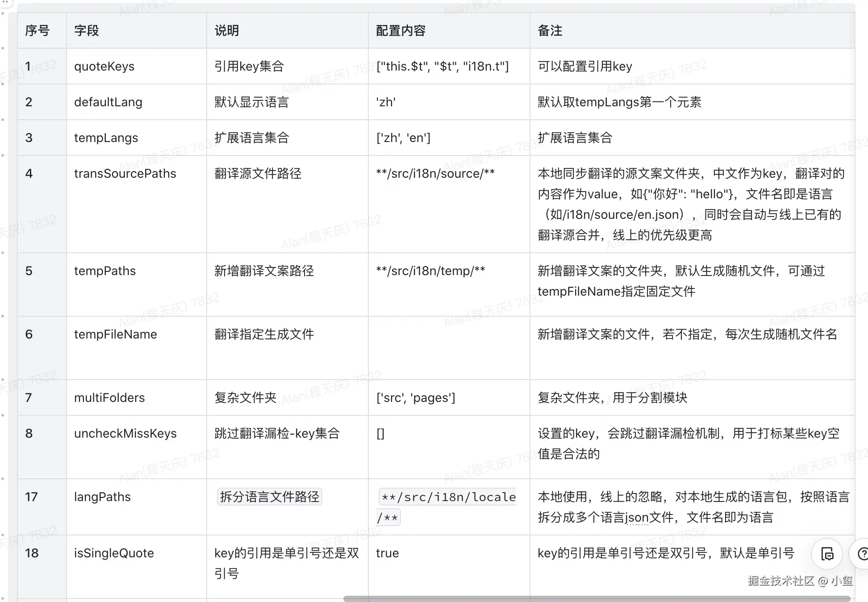868x602 pixels.
Task: Select the defaultLang field cell
Action: click(108, 102)
